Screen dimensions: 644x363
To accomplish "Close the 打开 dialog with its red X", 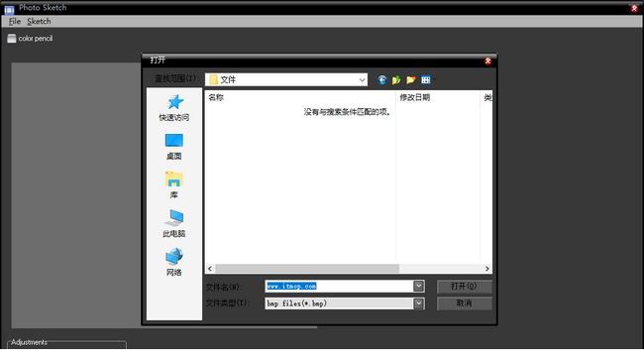I will click(487, 61).
